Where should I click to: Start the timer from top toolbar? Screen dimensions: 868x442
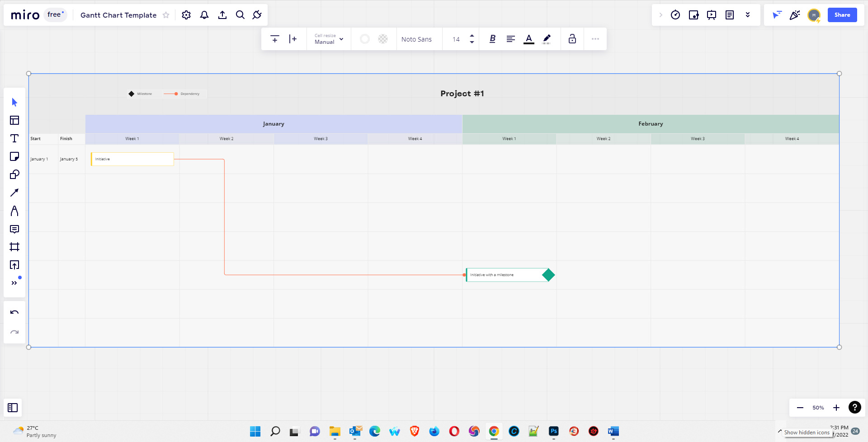pyautogui.click(x=675, y=15)
